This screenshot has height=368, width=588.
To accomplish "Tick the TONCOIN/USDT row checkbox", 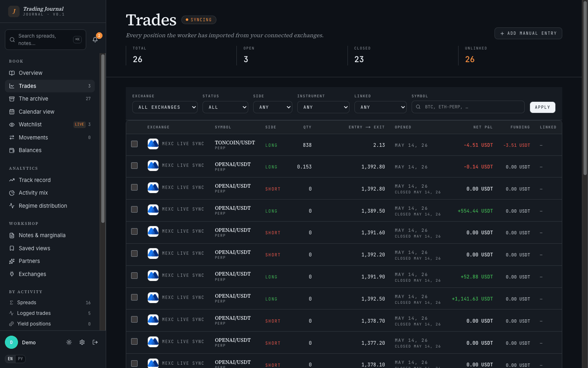I will tap(134, 144).
